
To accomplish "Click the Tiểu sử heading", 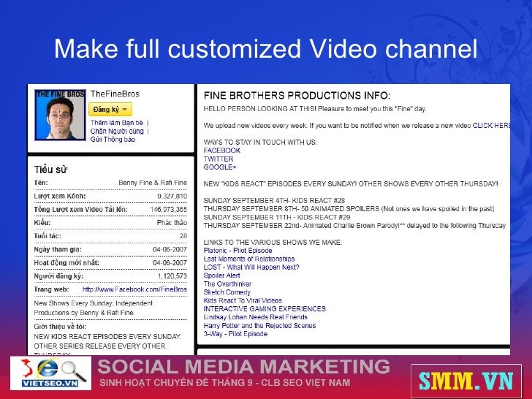I will [x=50, y=170].
